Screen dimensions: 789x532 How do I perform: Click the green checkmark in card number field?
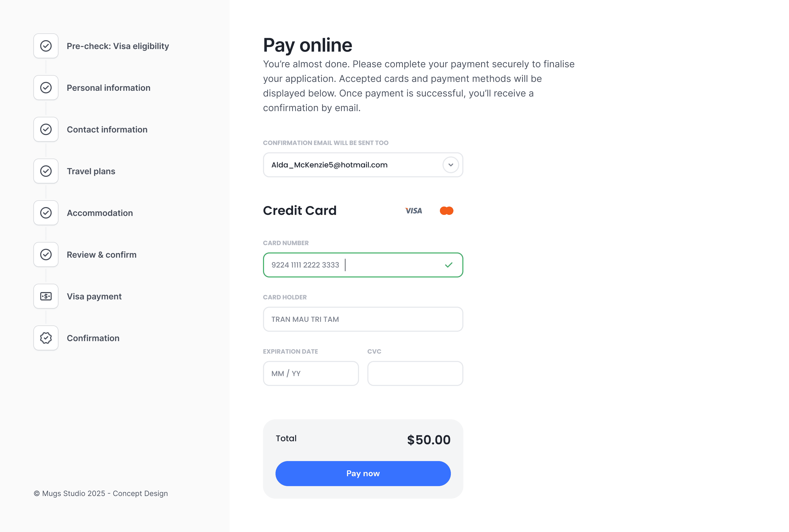coord(449,265)
